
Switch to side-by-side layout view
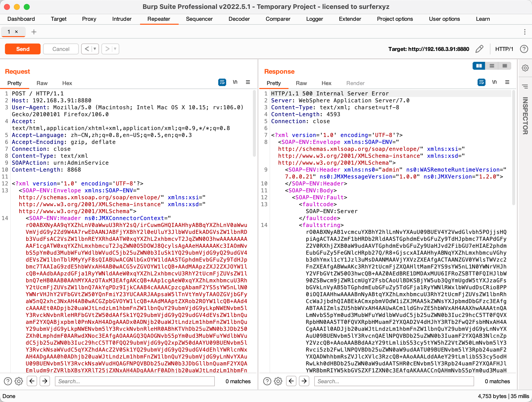point(479,66)
